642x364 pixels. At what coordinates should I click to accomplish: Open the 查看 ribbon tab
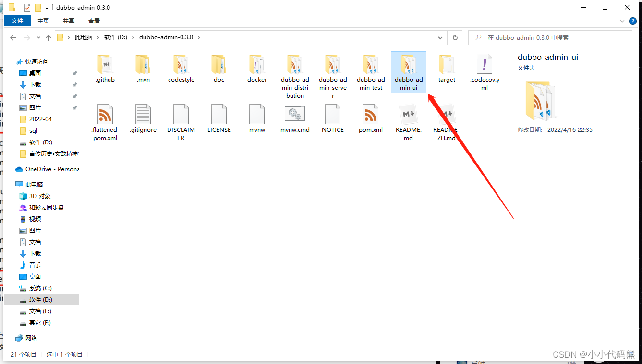point(94,21)
